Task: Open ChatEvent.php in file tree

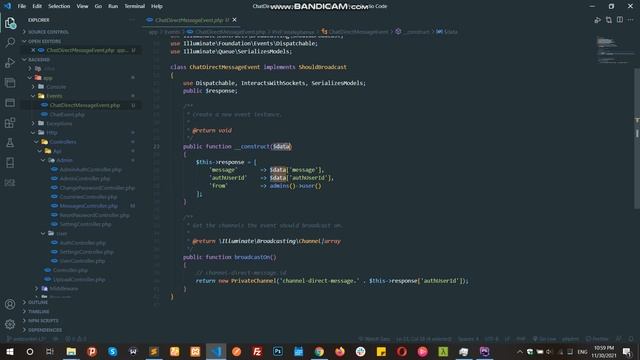Action: coord(67,115)
